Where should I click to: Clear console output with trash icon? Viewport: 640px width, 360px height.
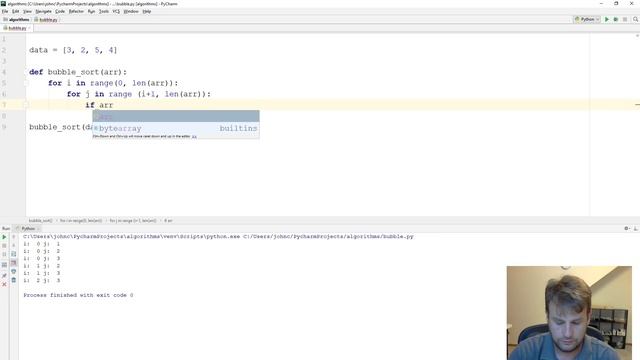pyautogui.click(x=13, y=280)
